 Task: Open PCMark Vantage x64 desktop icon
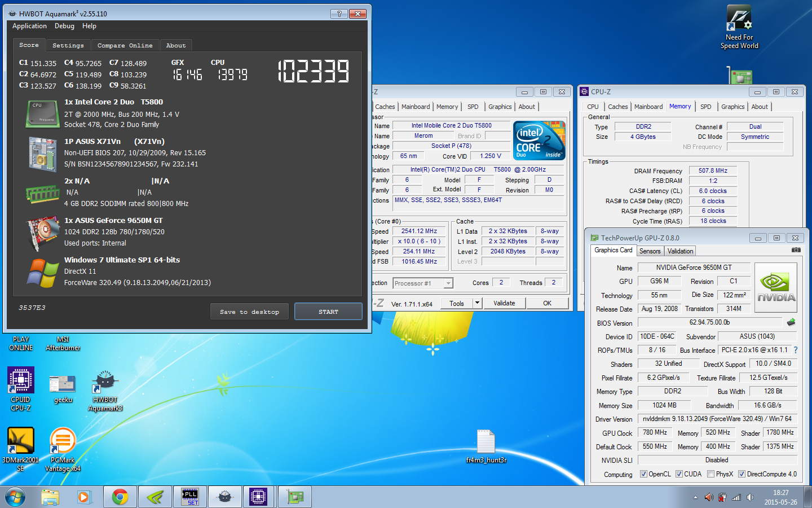[63, 449]
